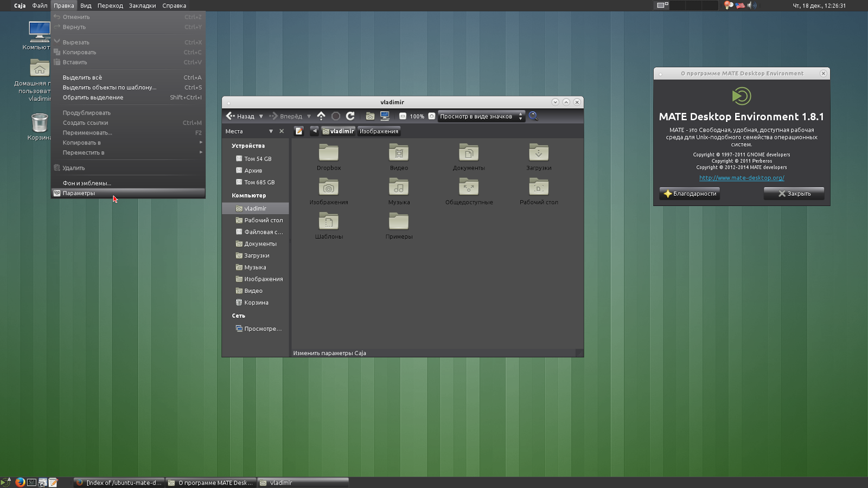Choose Фон и эмблемы… menu entry

point(128,183)
